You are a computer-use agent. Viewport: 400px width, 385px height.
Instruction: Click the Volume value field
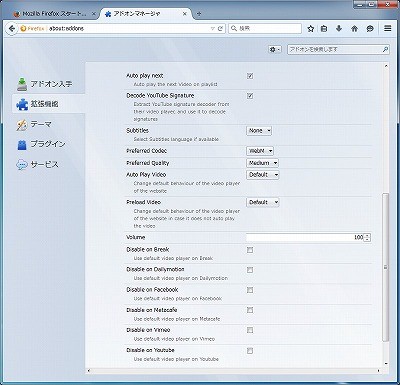(305, 237)
